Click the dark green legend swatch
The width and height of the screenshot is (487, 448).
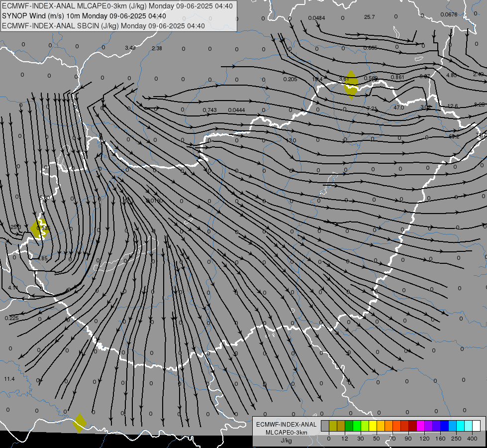[349, 426]
